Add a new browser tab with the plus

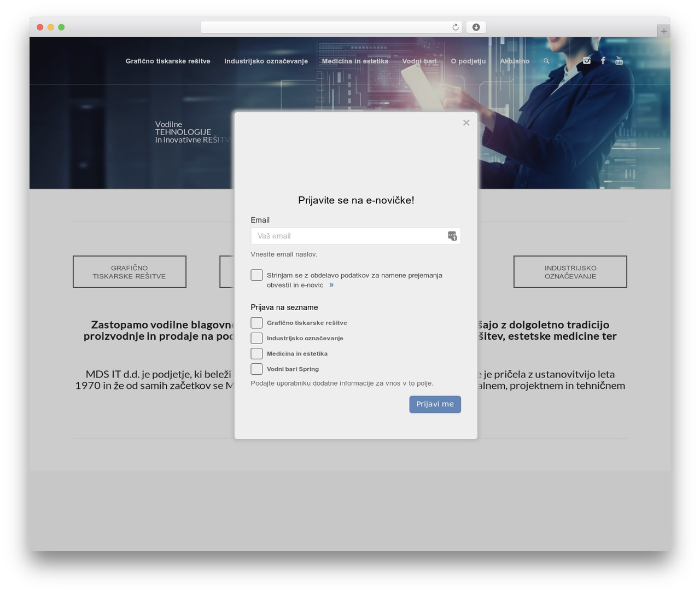(663, 31)
